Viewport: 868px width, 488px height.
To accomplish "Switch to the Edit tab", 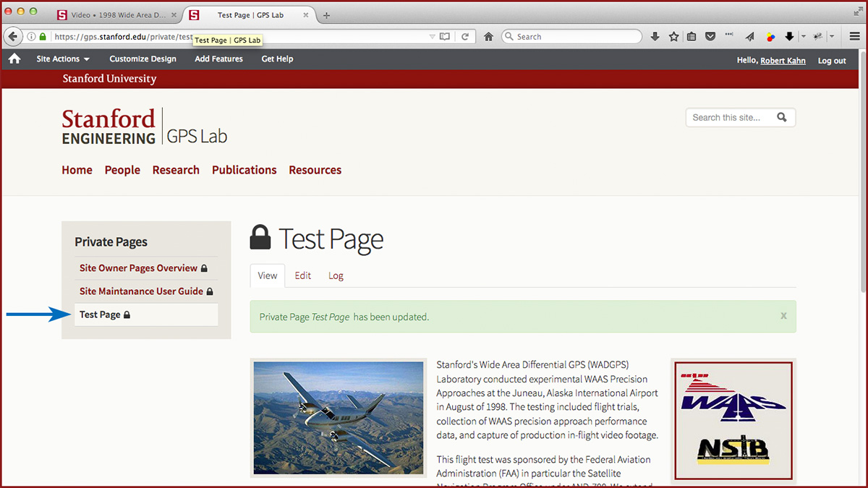I will [302, 275].
